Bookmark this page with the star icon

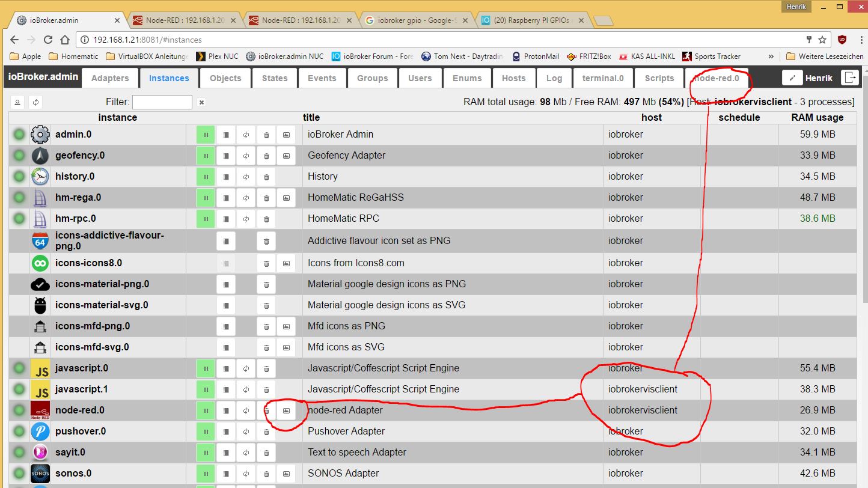click(822, 40)
